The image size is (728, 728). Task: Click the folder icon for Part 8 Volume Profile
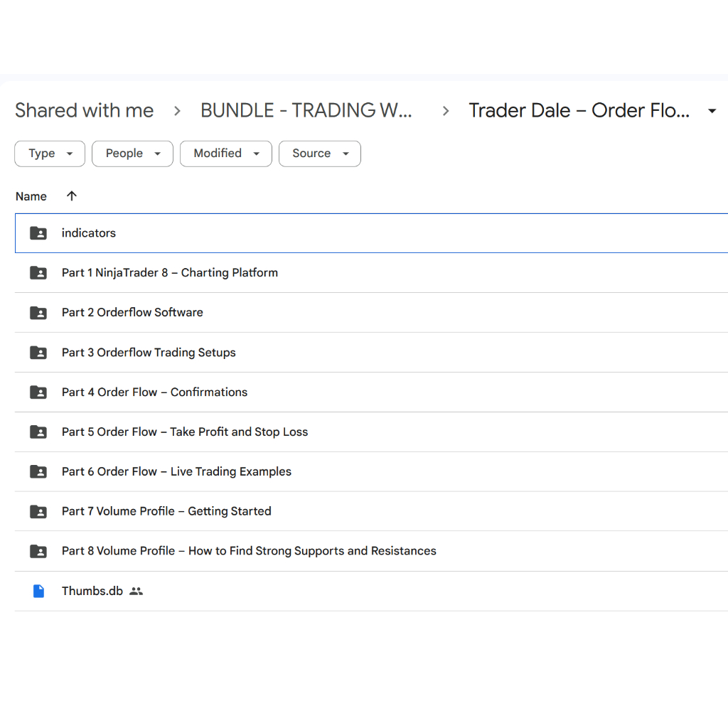point(38,551)
